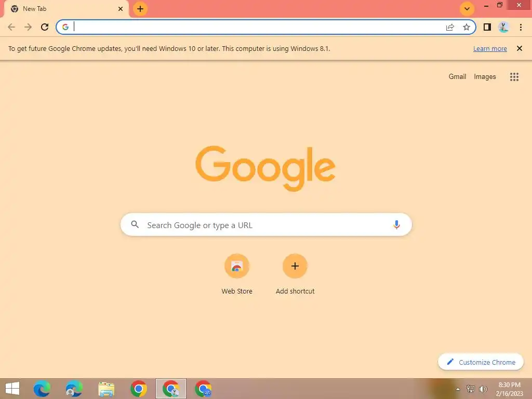Open Gmail link
Screen dimensions: 532x399
click(x=457, y=77)
